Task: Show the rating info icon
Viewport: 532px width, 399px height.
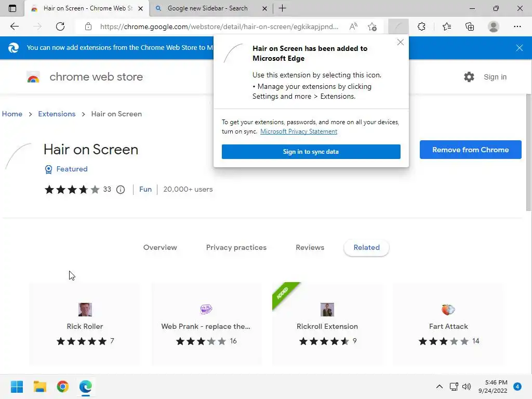Action: pos(121,190)
